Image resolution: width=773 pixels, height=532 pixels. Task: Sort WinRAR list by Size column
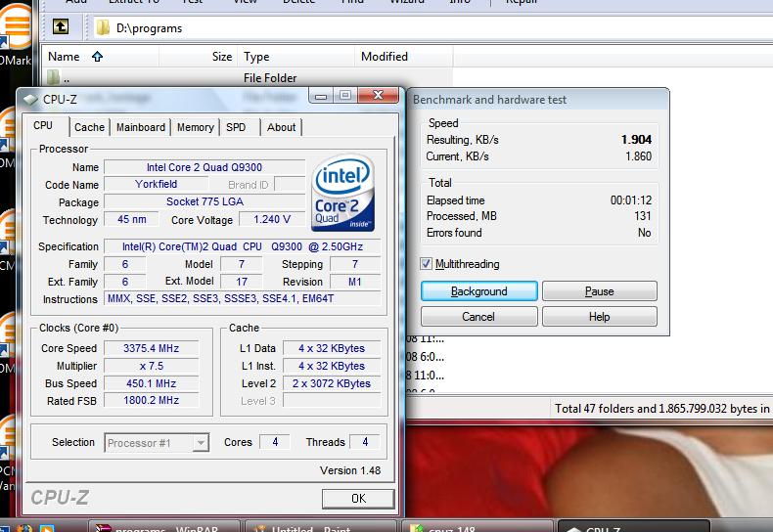(198, 57)
